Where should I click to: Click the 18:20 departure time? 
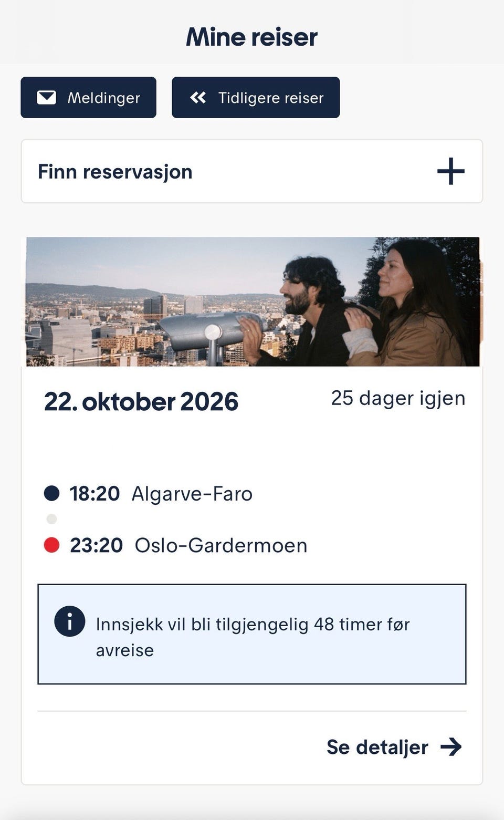pyautogui.click(x=95, y=494)
